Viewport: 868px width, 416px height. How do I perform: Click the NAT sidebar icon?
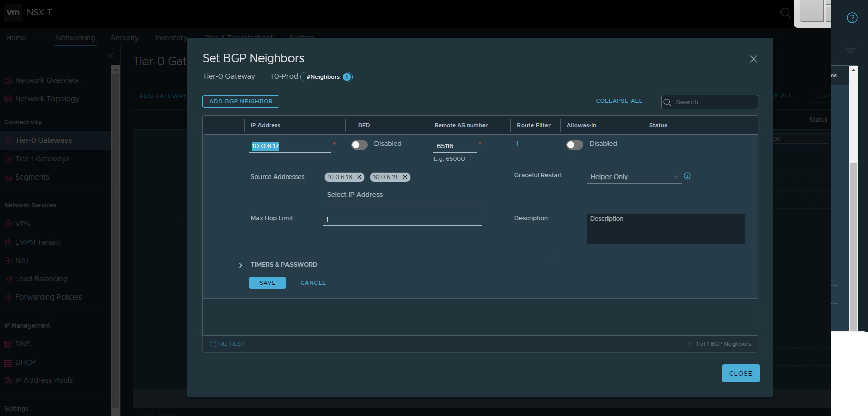[8, 261]
